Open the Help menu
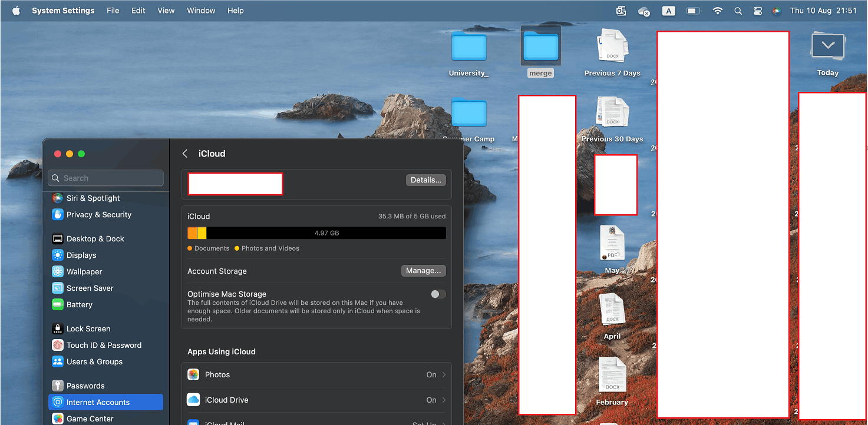868x425 pixels. pos(236,11)
